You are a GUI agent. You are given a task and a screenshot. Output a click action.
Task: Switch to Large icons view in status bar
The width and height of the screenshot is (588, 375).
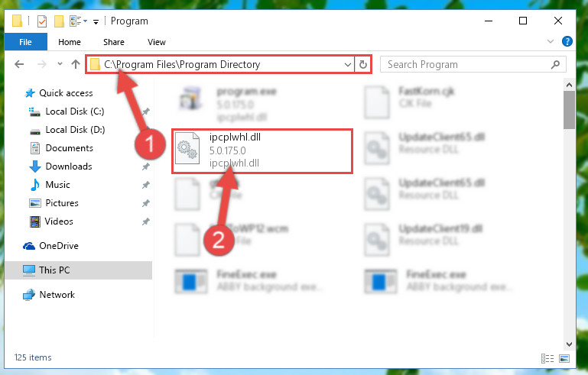pyautogui.click(x=564, y=358)
